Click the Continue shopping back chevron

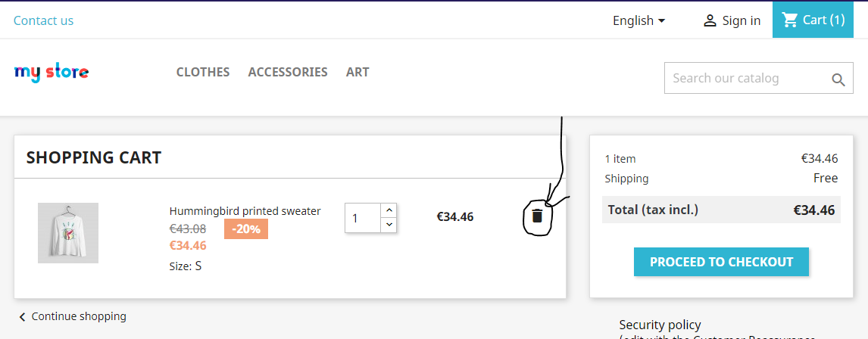click(22, 317)
